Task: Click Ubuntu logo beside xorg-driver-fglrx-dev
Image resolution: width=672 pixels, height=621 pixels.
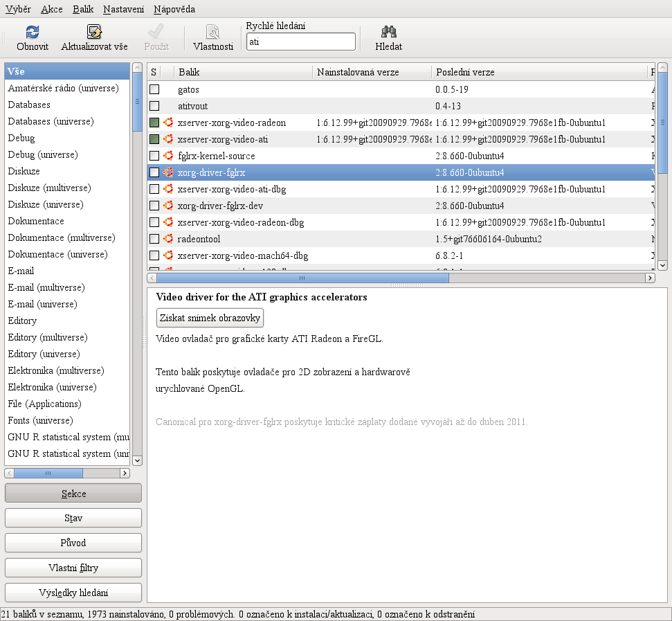Action: pos(168,206)
